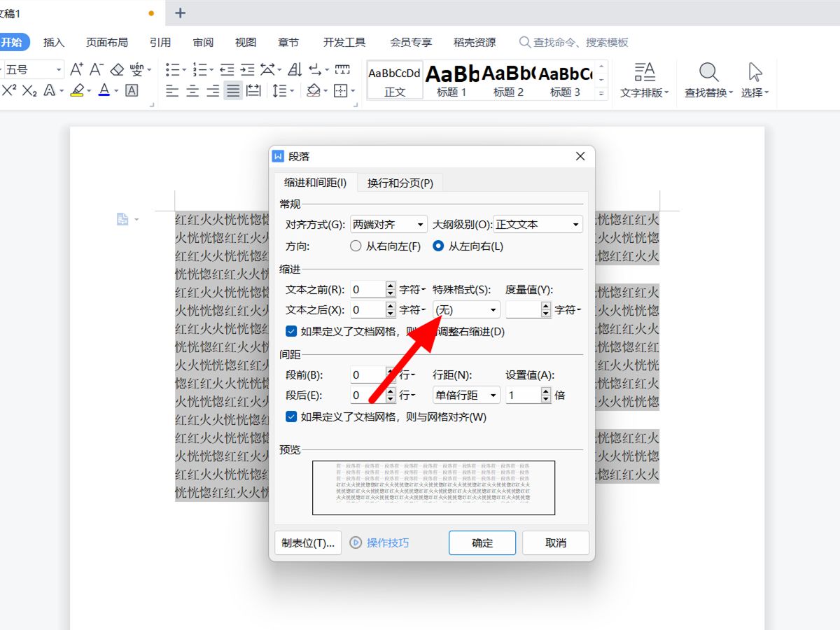This screenshot has width=840, height=630.
Task: Open the 插入 ribbon tab
Action: pos(54,42)
